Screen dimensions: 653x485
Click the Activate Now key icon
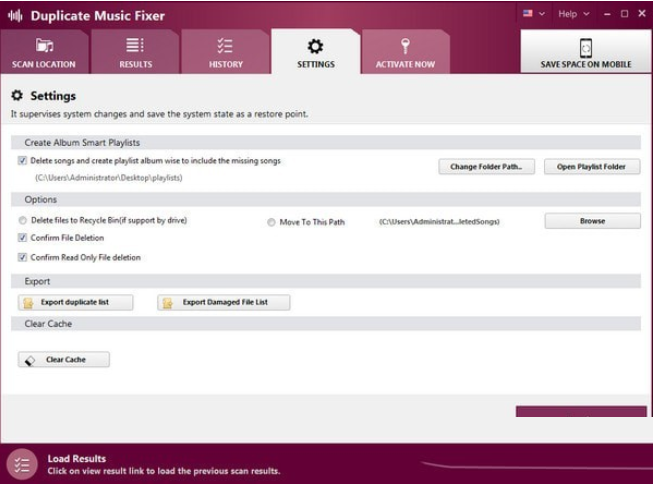(x=405, y=46)
